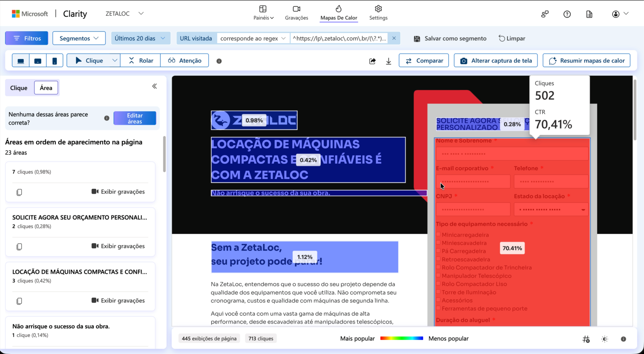This screenshot has height=354, width=644.
Task: Click the left panel vertical scrollbar
Action: [x=164, y=154]
